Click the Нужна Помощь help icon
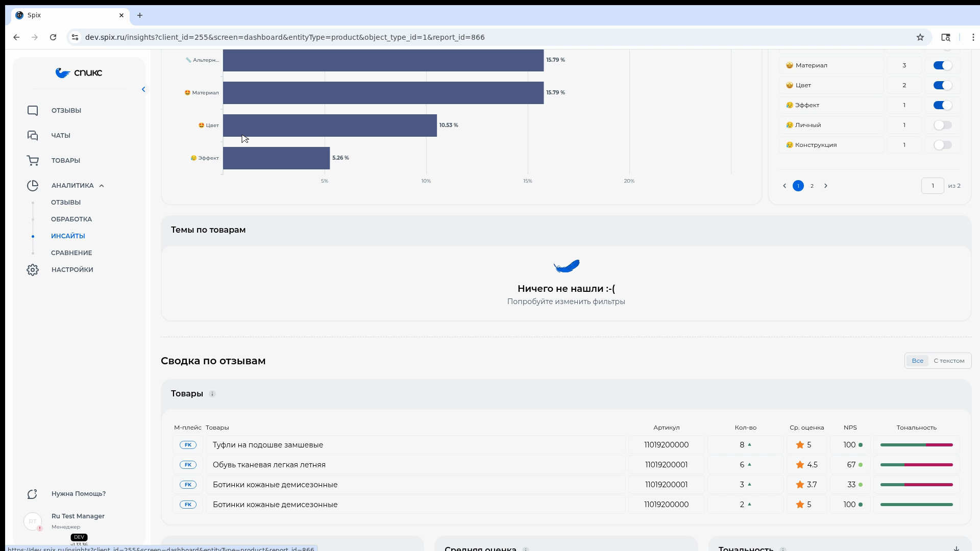Screen dimensions: 980x551 coord(33,494)
